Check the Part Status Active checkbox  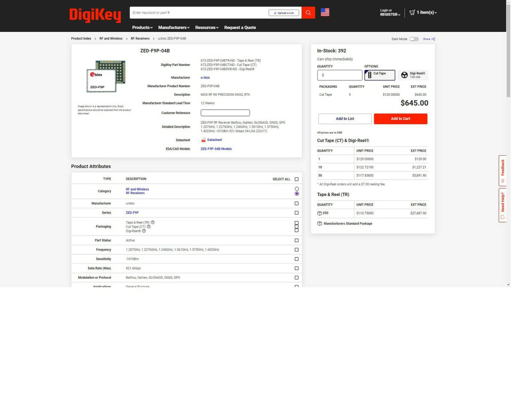pos(297,240)
